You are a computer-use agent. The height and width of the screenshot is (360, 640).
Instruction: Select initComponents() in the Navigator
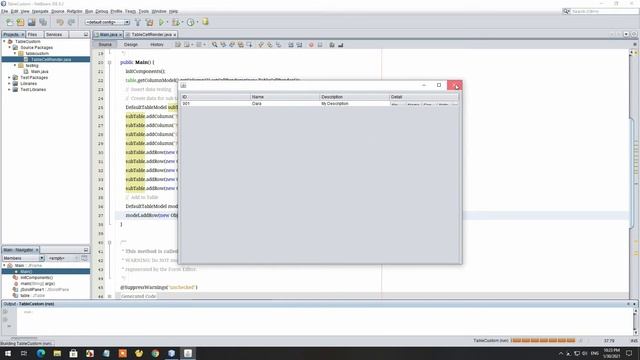click(x=36, y=278)
